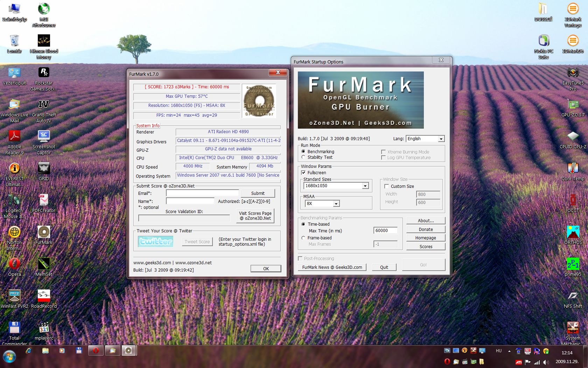Click Opera button in the taskbar
The height and width of the screenshot is (368, 588).
coord(96,350)
